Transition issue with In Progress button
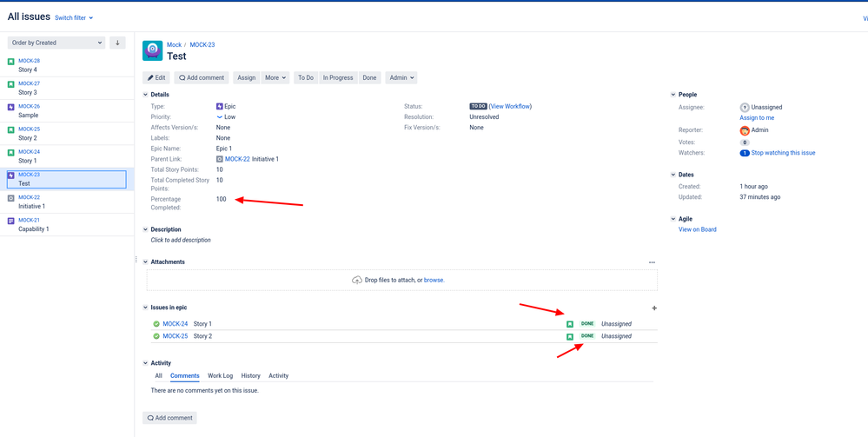The width and height of the screenshot is (868, 437). (338, 77)
